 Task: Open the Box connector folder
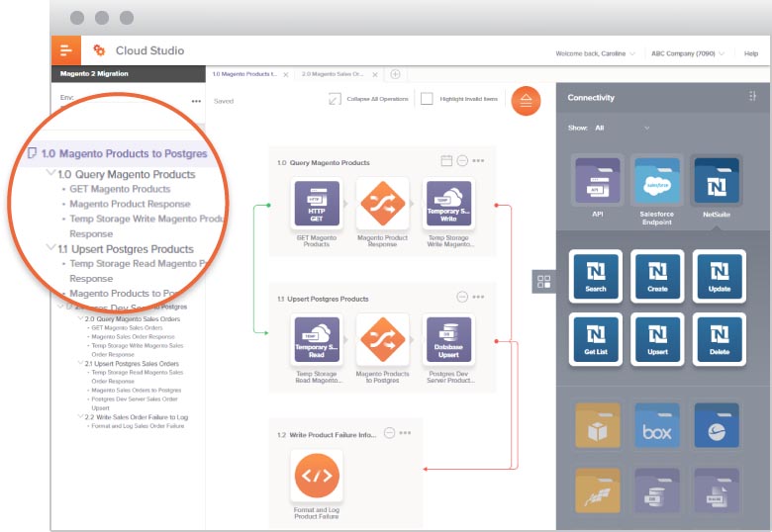pyautogui.click(x=657, y=425)
